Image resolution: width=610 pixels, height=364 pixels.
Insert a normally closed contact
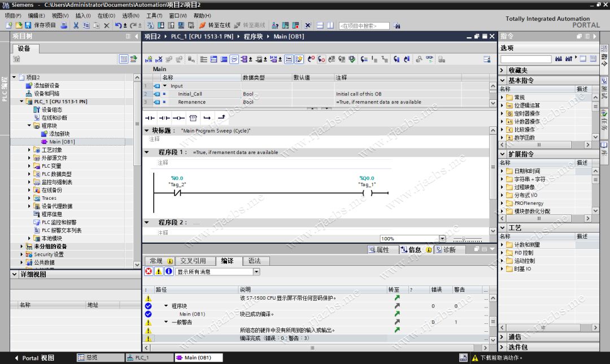[x=164, y=117]
